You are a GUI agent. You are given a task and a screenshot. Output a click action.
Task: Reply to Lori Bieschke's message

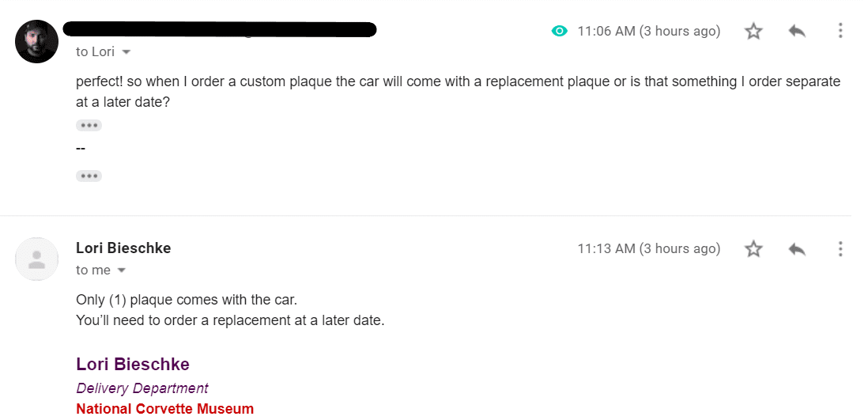click(797, 249)
